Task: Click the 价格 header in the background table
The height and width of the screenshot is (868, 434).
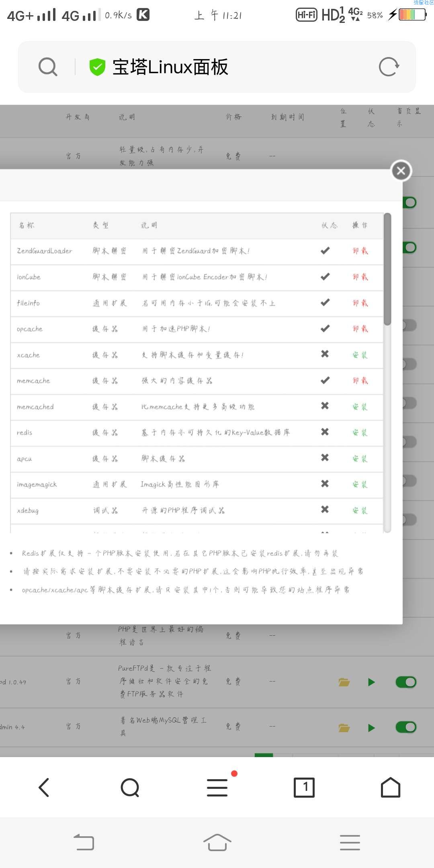Action: [x=233, y=117]
